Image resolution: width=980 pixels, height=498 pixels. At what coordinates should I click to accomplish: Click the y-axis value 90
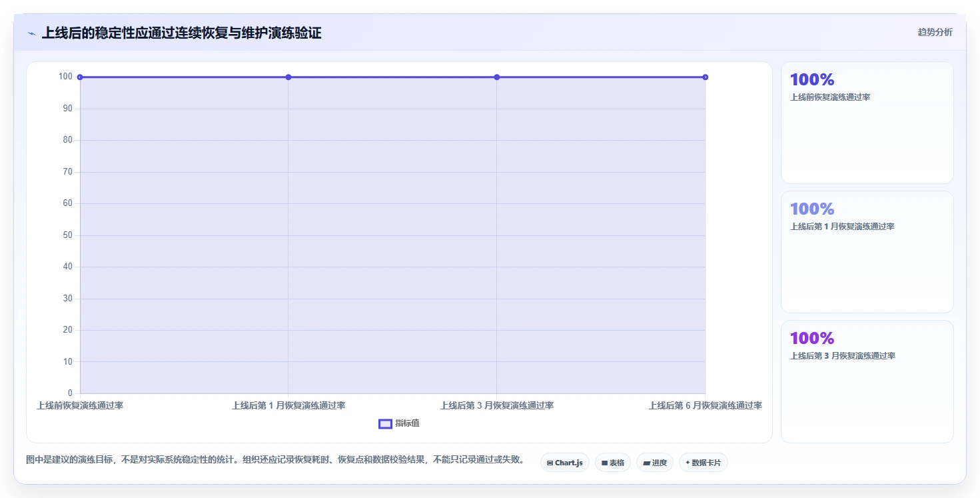[x=67, y=109]
